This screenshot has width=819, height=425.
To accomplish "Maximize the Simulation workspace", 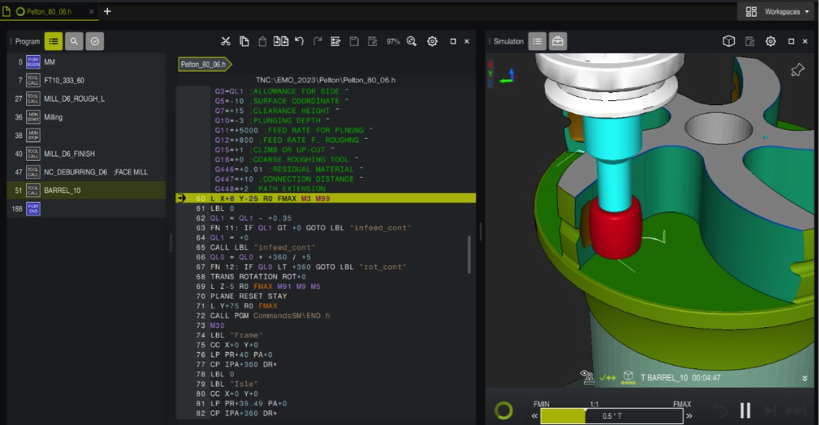I will [791, 41].
